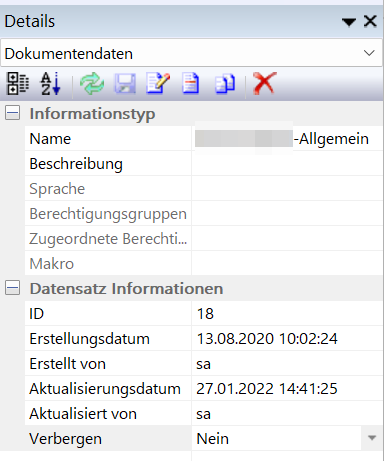Image resolution: width=384 pixels, height=461 pixels.
Task: Save changes using the floppy disk icon
Action: click(125, 83)
